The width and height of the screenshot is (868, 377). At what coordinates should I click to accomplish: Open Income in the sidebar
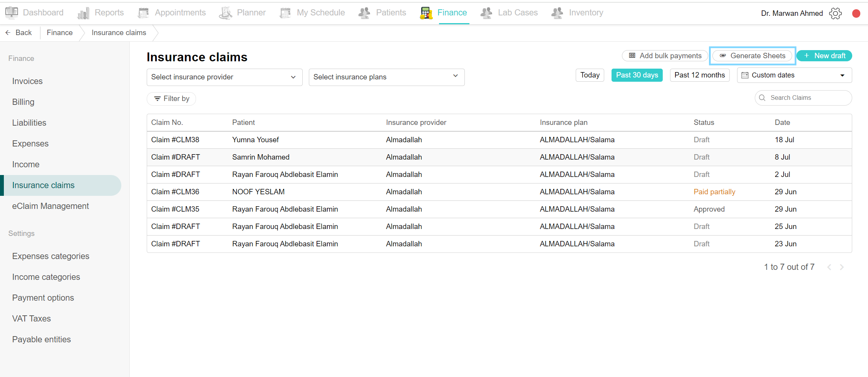tap(26, 165)
